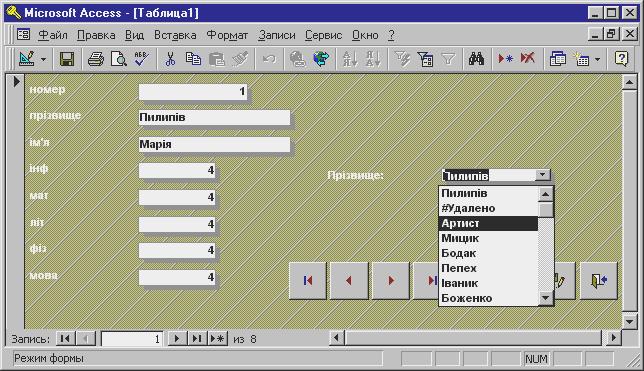Run the Spelling check icon
The height and width of the screenshot is (371, 644).
[141, 59]
